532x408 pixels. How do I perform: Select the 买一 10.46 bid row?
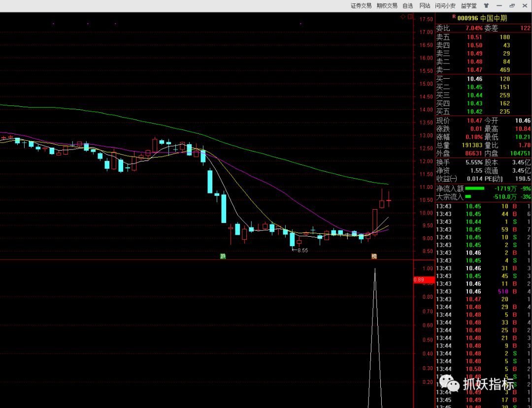484,79
